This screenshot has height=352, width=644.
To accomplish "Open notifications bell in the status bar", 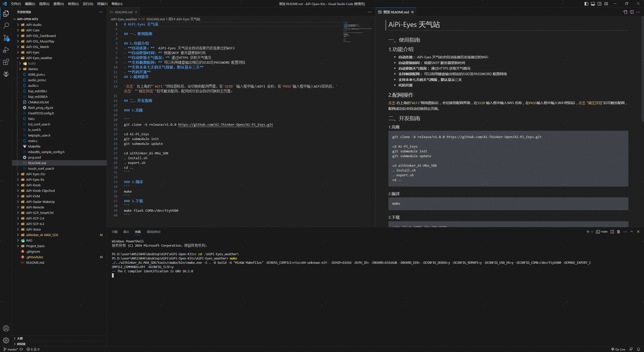I will [638, 349].
